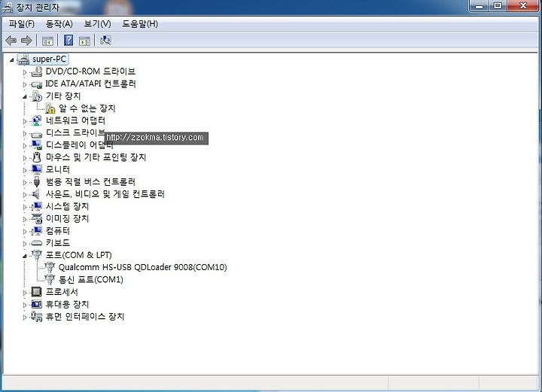Click the 시스템 장치 icon
The width and height of the screenshot is (542, 392).
[37, 206]
